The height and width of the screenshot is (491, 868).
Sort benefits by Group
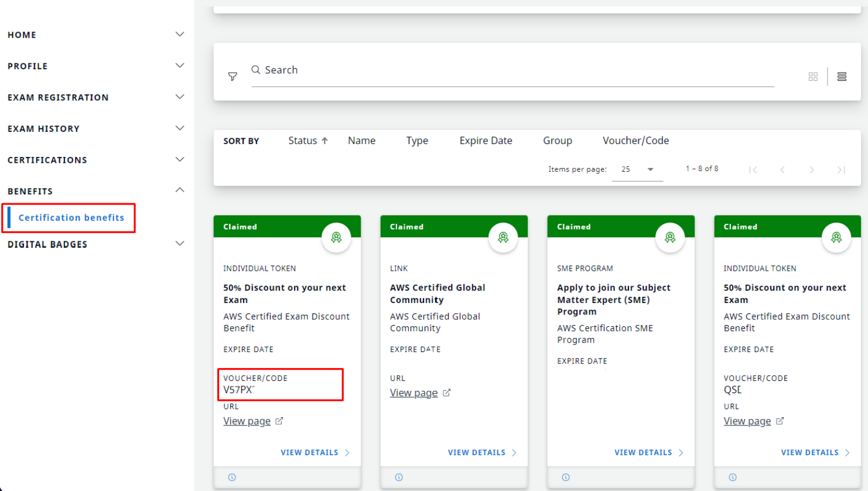558,141
